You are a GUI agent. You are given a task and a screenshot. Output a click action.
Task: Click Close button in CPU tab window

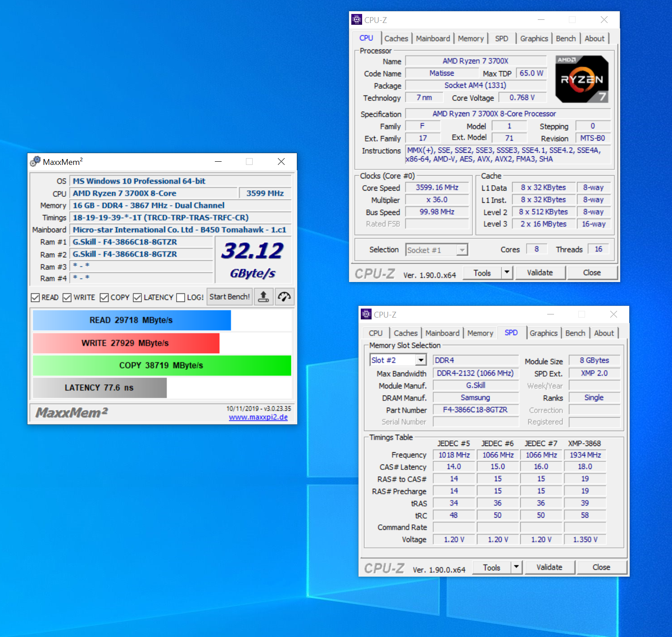pos(592,273)
